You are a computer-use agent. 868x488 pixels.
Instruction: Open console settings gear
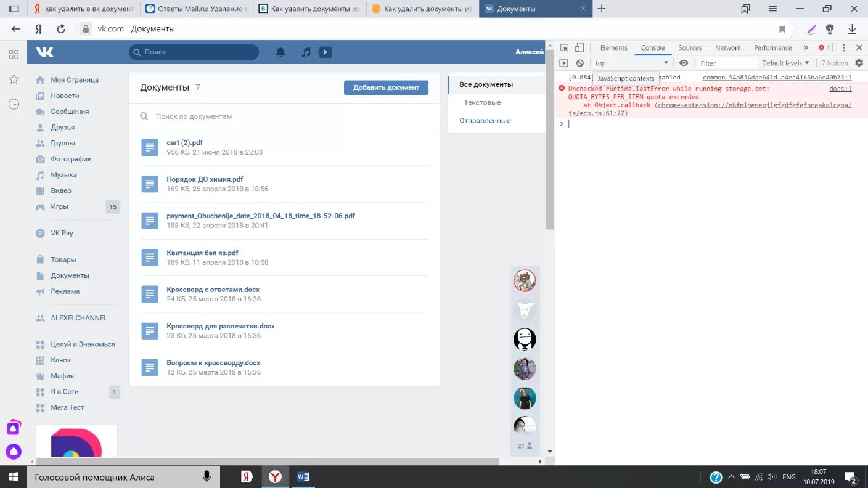coord(859,63)
